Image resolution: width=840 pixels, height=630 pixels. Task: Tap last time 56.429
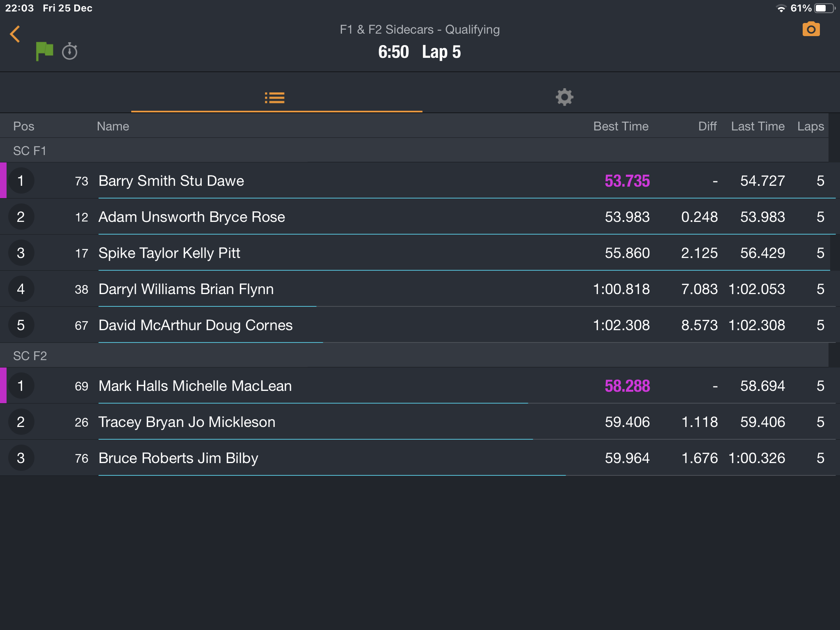pyautogui.click(x=762, y=253)
